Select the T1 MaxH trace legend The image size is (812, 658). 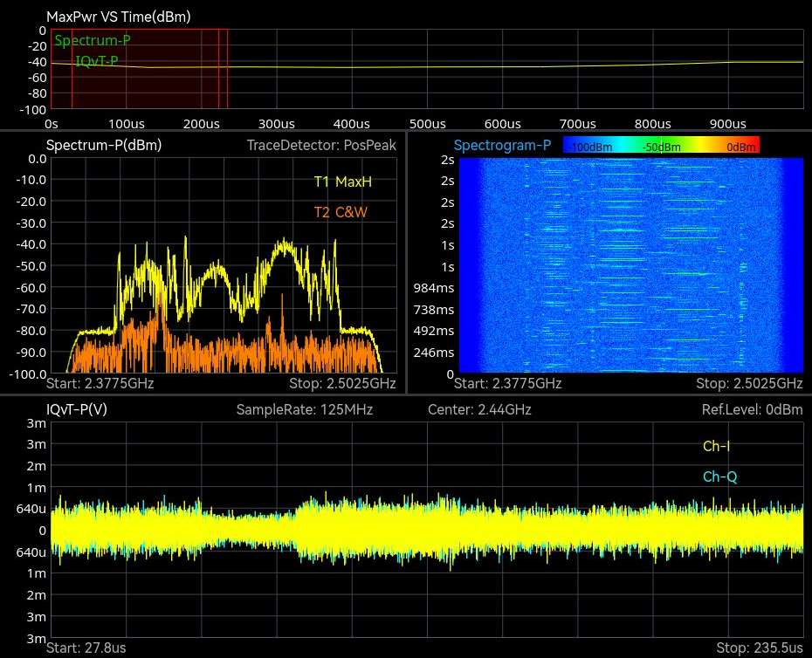(x=343, y=182)
